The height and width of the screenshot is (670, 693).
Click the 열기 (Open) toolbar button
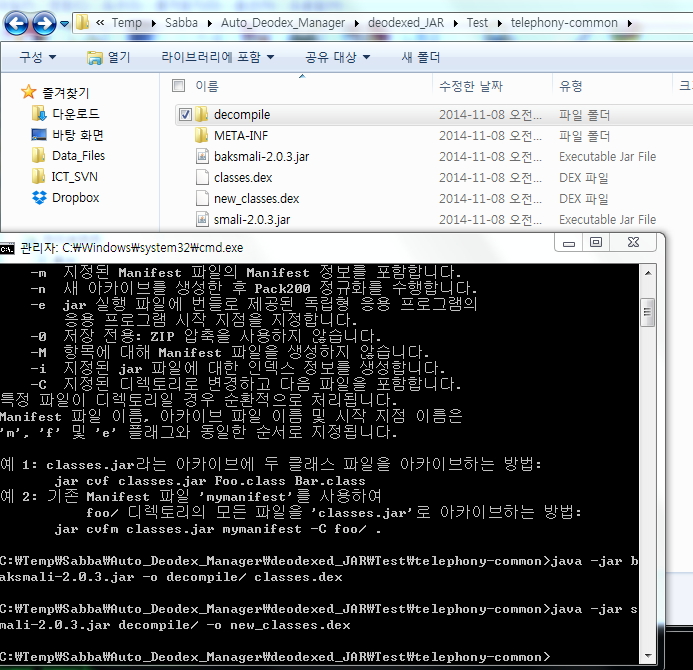click(x=108, y=57)
